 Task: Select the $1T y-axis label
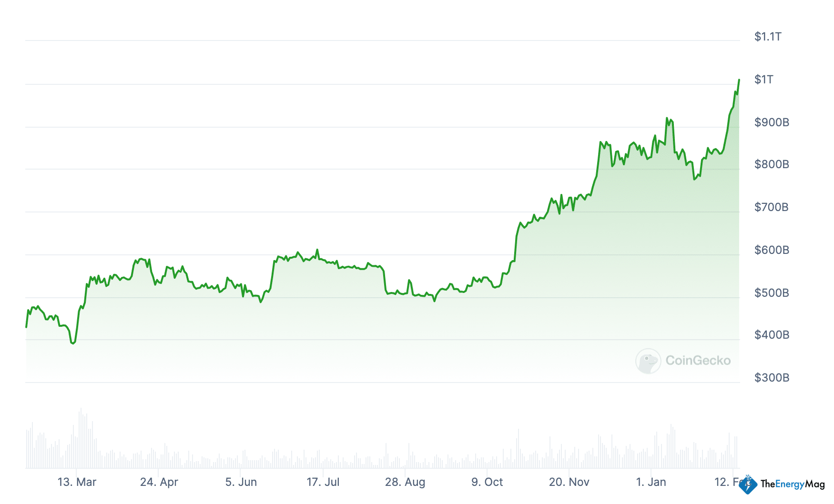(763, 80)
